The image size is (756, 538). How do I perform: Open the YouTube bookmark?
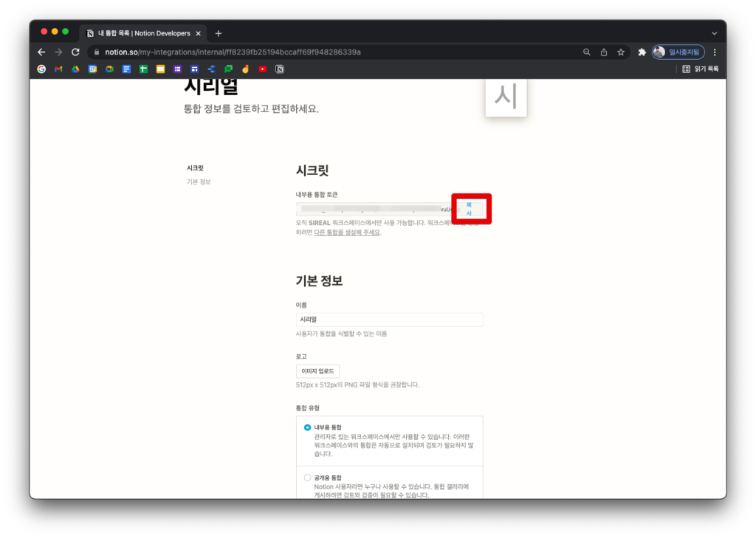[x=262, y=69]
